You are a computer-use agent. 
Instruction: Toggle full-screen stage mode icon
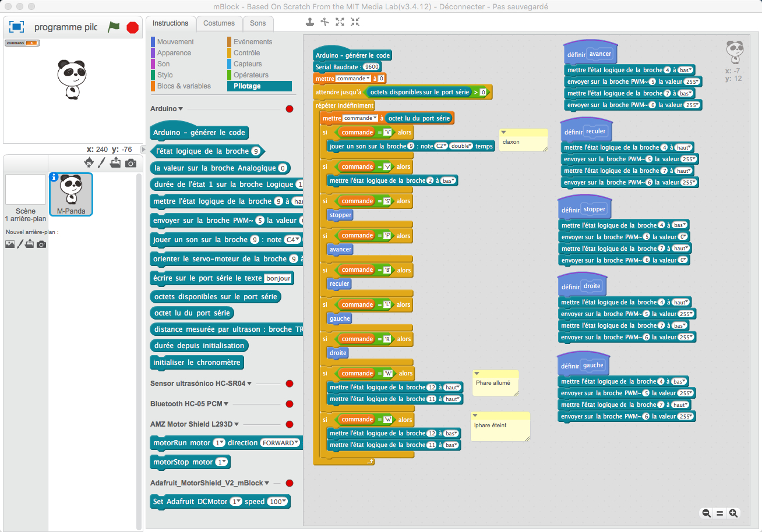coord(16,27)
